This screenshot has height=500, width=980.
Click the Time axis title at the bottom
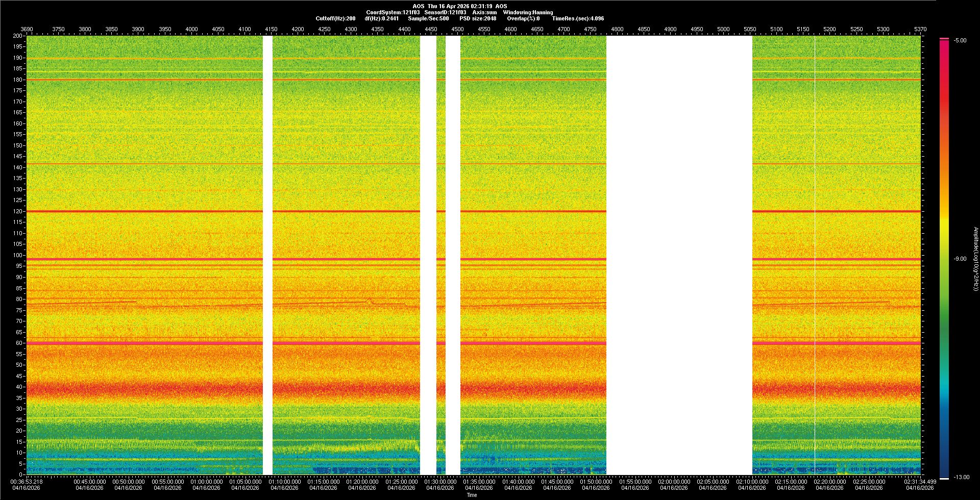[472, 495]
